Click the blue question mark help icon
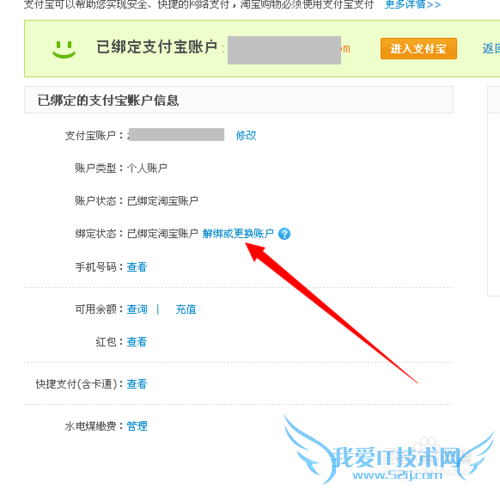Screen dimensions: 500x490 click(284, 234)
